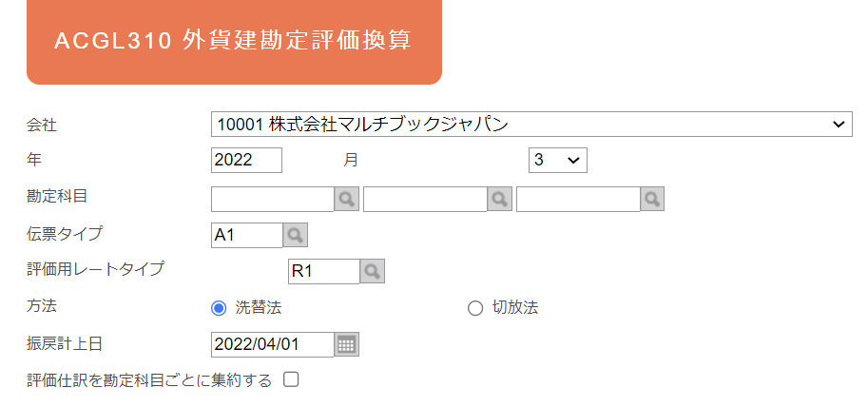
Task: Click the 振戻計上日 date field
Action: tap(272, 344)
